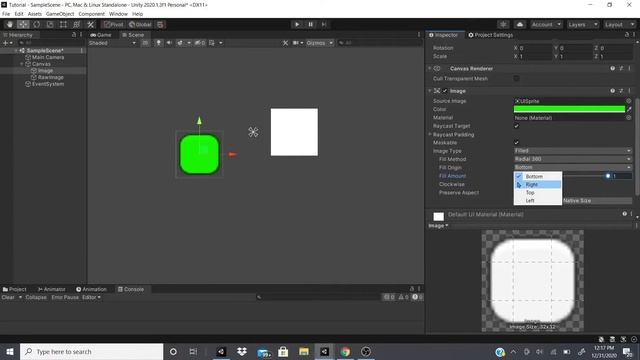Switch to the Project tab
The width and height of the screenshot is (640, 360).
point(14,289)
